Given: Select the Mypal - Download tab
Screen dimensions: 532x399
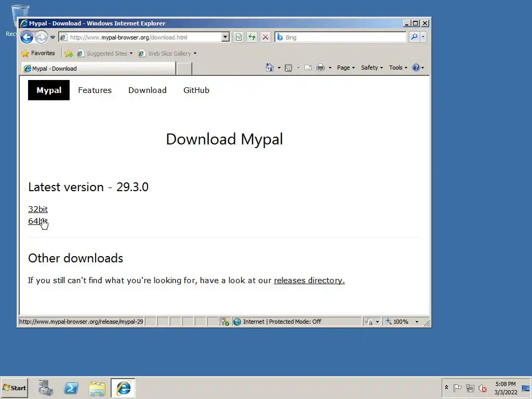Looking at the screenshot, I should [x=98, y=69].
